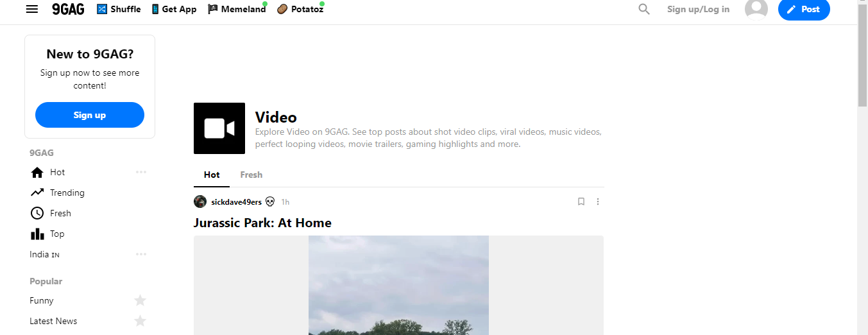Open the more options dots beside Hot
The image size is (868, 335).
point(141,172)
